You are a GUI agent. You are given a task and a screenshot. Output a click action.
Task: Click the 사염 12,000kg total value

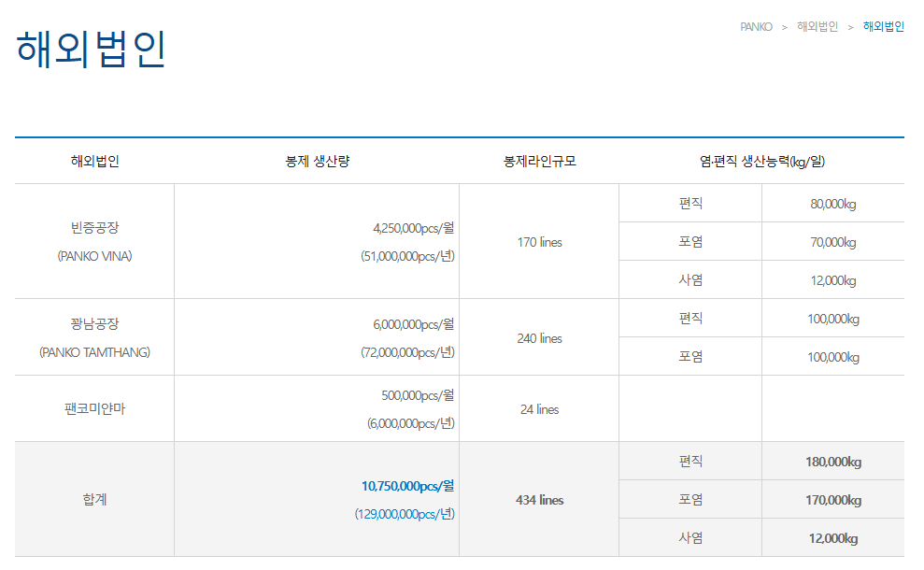[x=832, y=537]
